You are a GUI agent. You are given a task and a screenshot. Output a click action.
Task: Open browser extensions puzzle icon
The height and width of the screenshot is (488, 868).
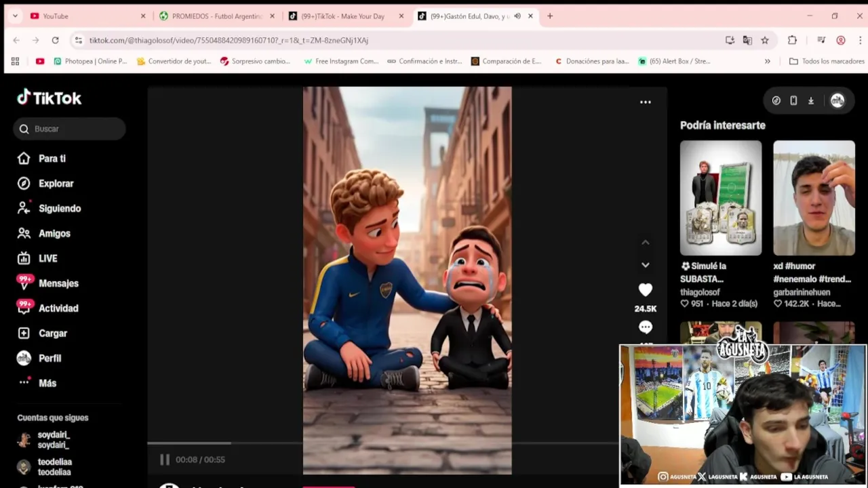792,40
